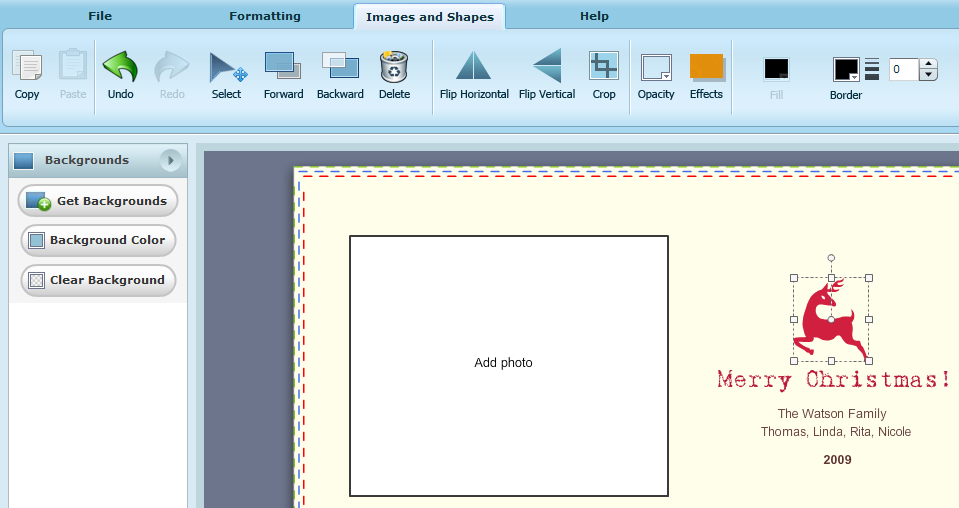Screen dimensions: 959x508
Task: Click the Background Color button
Action: tap(98, 240)
